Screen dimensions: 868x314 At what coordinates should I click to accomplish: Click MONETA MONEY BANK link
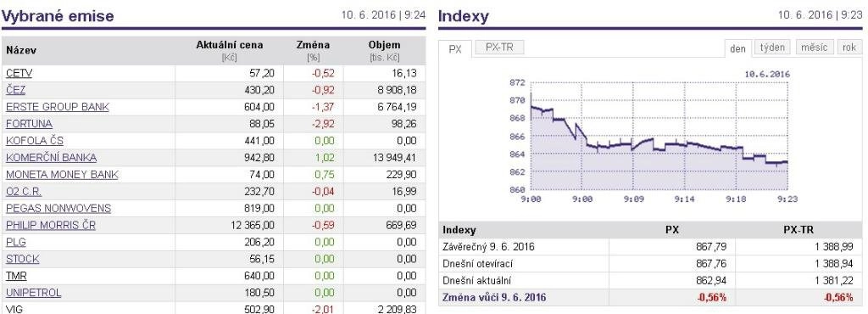point(62,175)
